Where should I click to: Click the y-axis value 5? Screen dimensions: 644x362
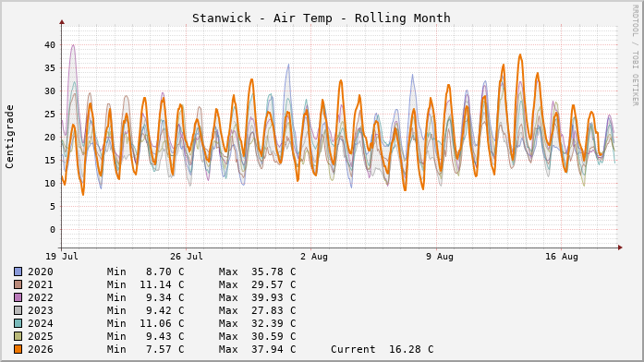tap(53, 207)
